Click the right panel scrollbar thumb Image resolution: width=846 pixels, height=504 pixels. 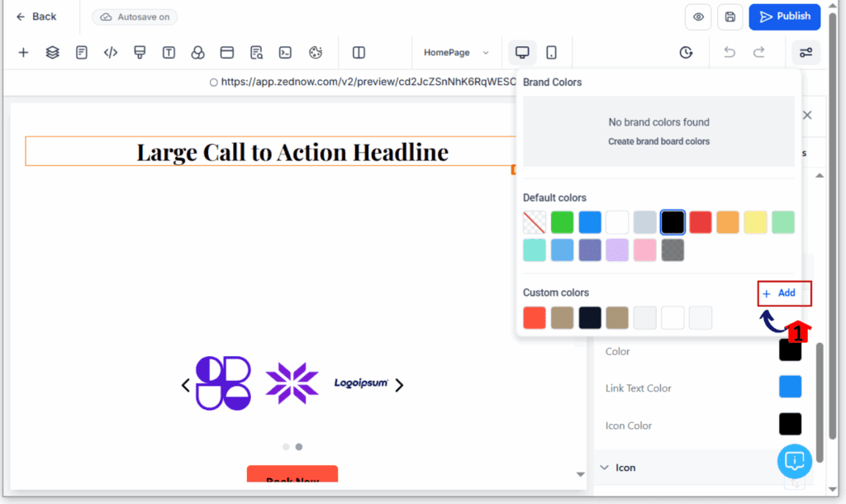coord(820,402)
